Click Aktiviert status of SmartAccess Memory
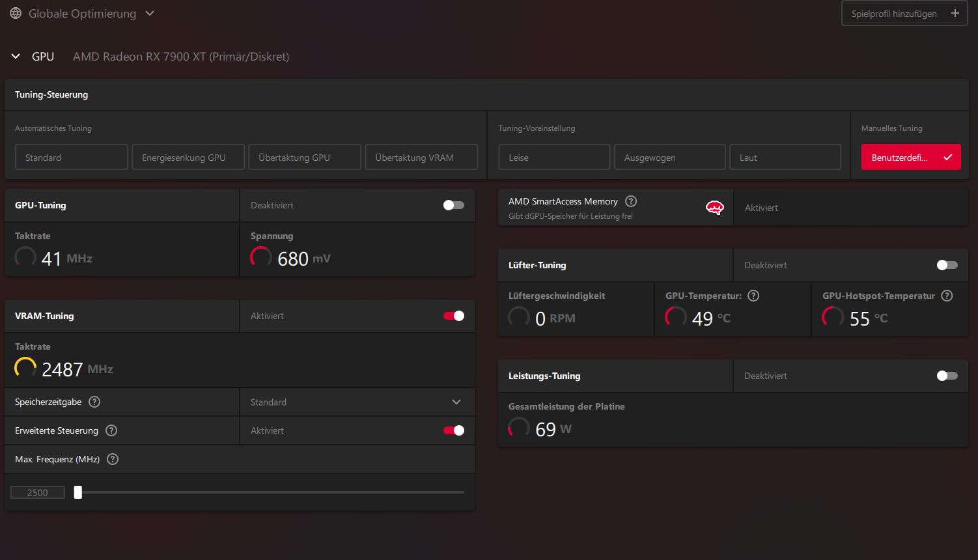This screenshot has width=978, height=560. tap(761, 208)
